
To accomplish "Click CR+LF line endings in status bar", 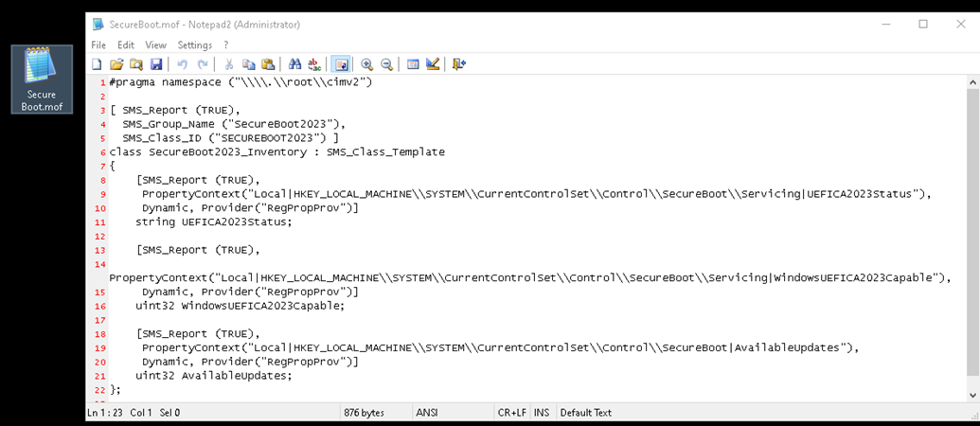I will tap(511, 413).
